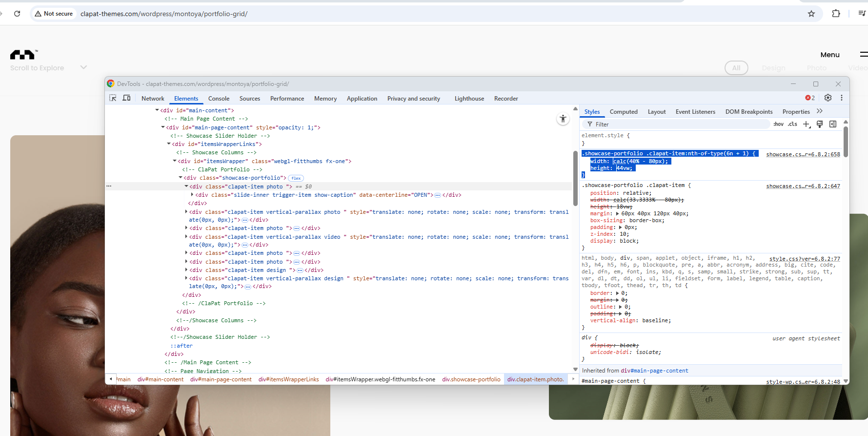Click the Not secure warning indicator

click(54, 14)
